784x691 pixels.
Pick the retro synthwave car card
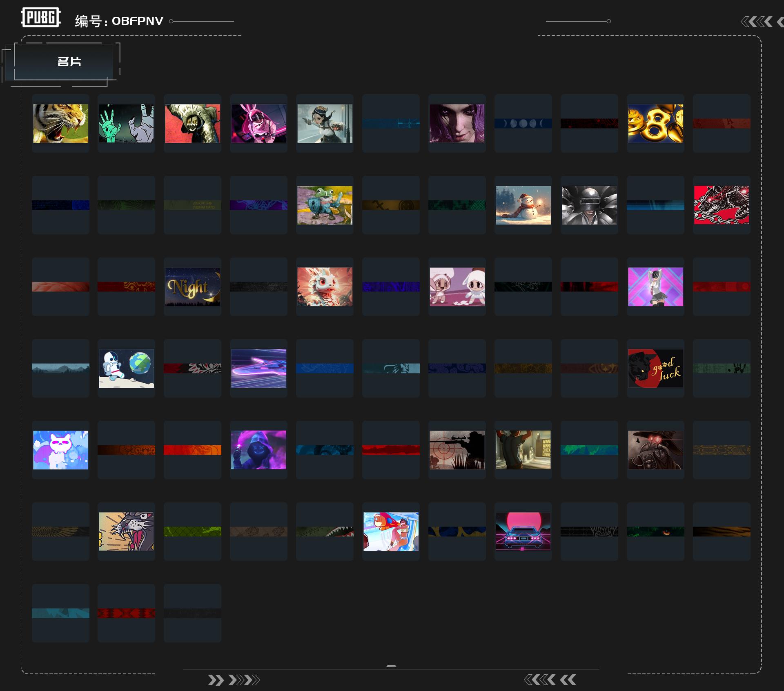523,531
